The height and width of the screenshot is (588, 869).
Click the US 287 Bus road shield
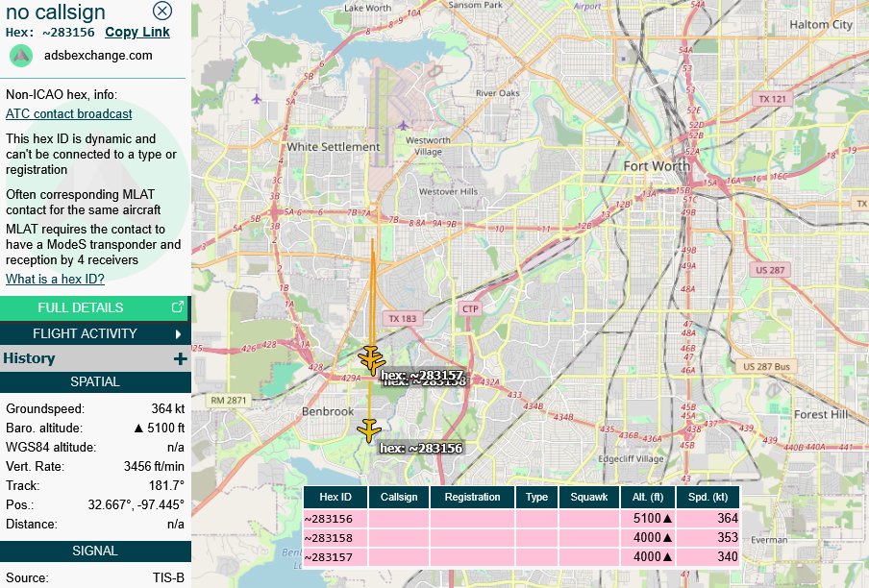766,366
